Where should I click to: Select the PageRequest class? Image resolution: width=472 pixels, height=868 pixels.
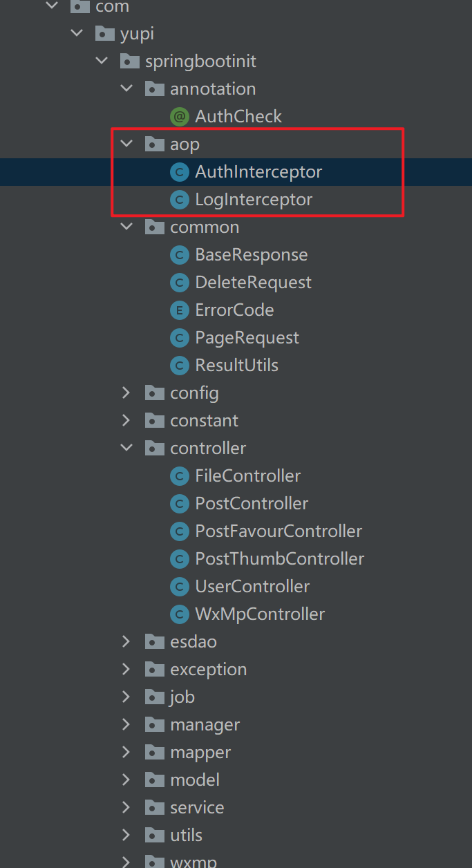point(247,338)
